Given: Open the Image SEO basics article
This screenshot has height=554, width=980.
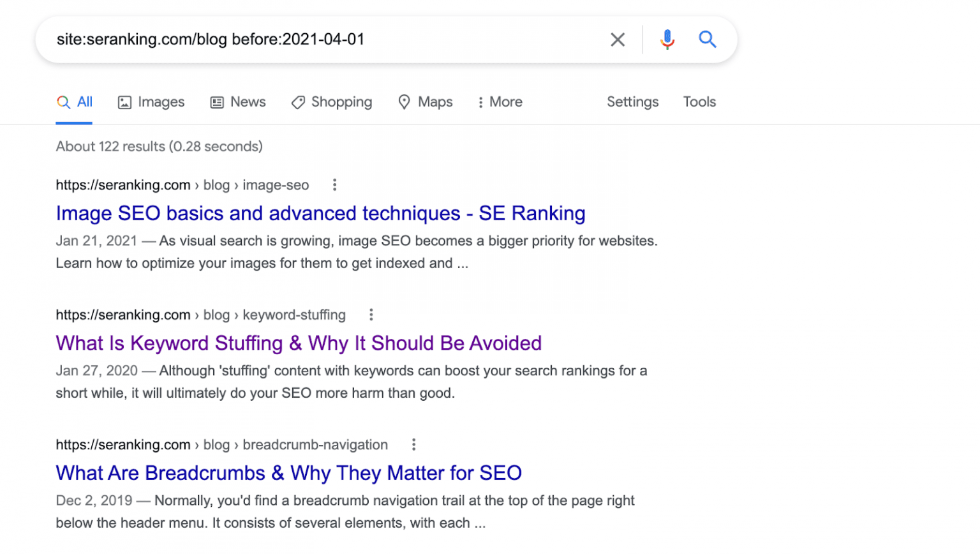Looking at the screenshot, I should 320,213.
